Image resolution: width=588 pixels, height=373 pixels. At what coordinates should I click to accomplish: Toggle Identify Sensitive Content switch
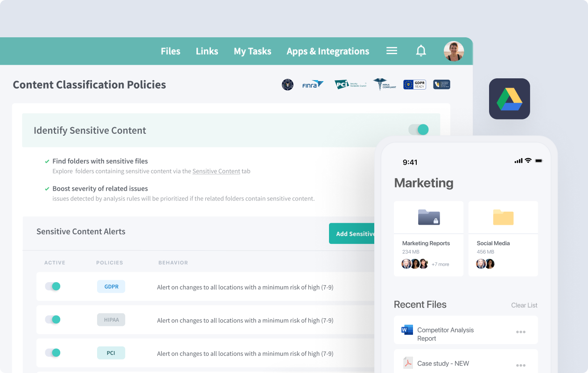tap(419, 130)
